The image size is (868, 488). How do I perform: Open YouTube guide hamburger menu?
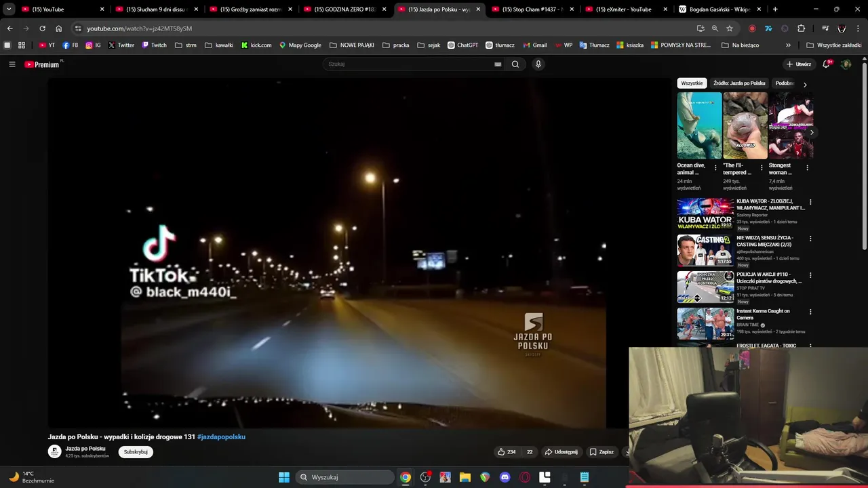tap(12, 64)
